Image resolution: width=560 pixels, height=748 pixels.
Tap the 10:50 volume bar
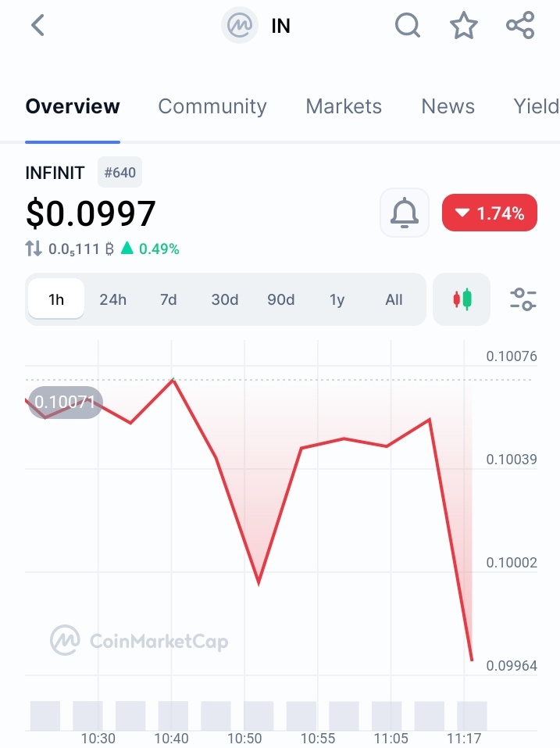[259, 715]
